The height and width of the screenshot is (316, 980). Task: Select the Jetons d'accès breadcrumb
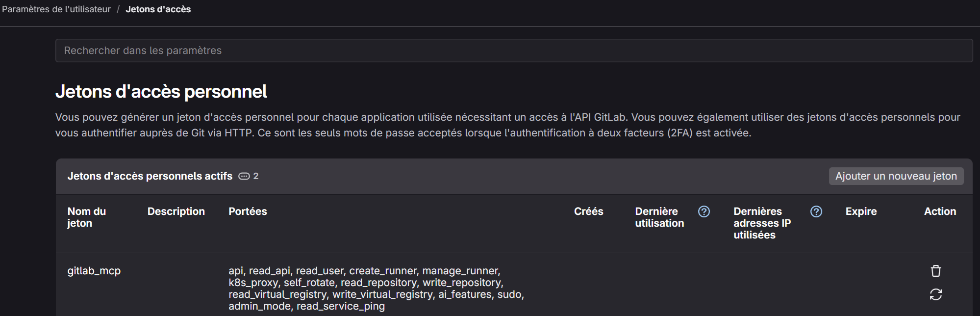(158, 9)
